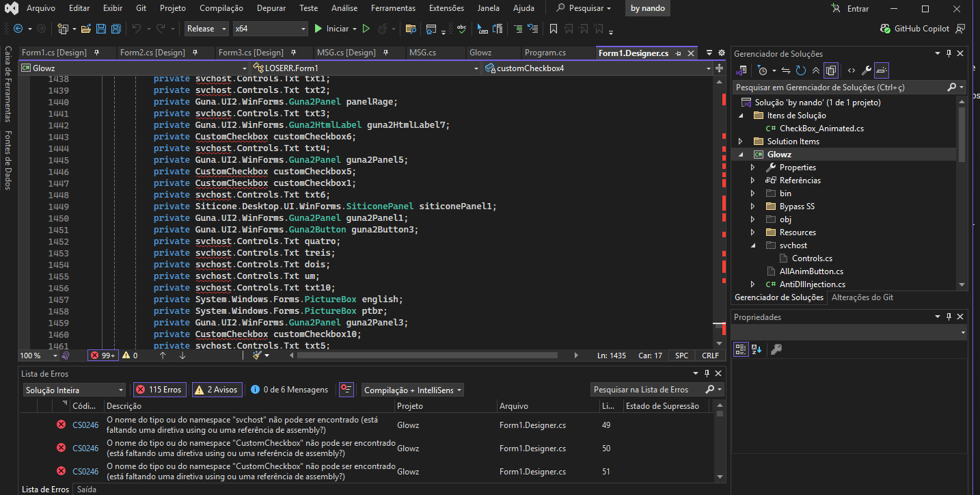This screenshot has width=980, height=495.
Task: Toggle the 0 de 6 Mensagens filter
Action: [289, 390]
